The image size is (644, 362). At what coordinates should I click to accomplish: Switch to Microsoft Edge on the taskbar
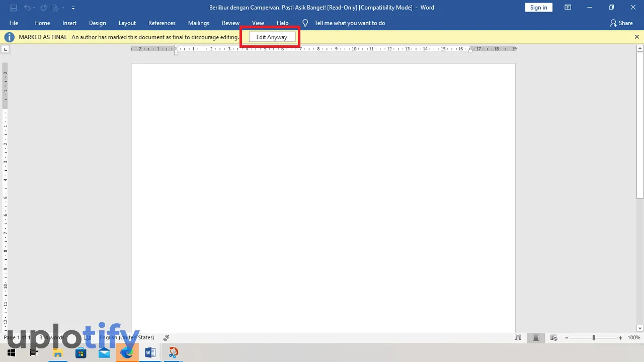[x=127, y=352]
